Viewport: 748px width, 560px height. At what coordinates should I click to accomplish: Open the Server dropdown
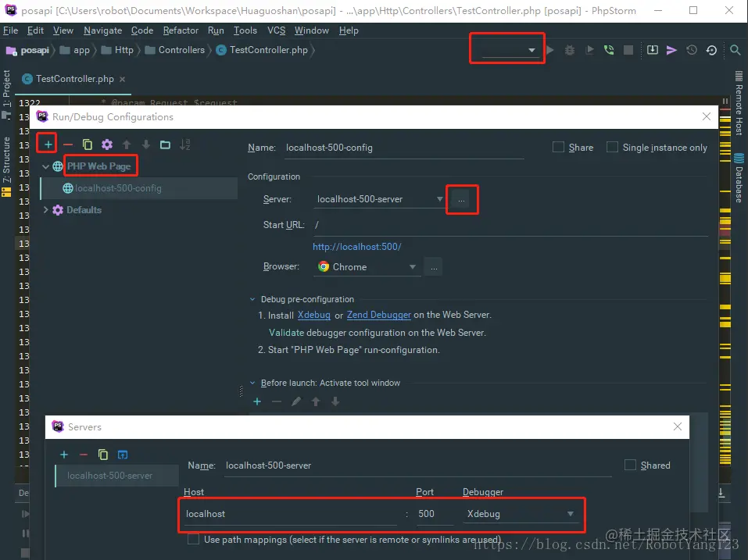pos(439,199)
